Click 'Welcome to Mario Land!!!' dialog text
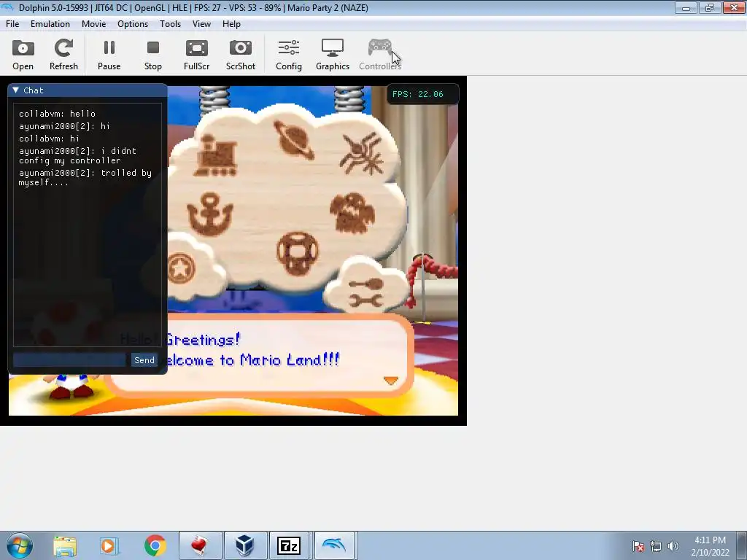 coord(252,359)
